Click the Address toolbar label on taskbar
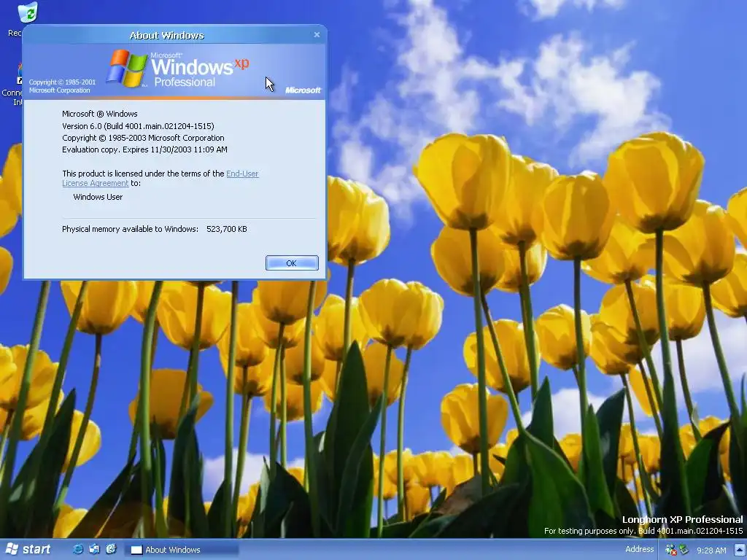 pos(639,549)
